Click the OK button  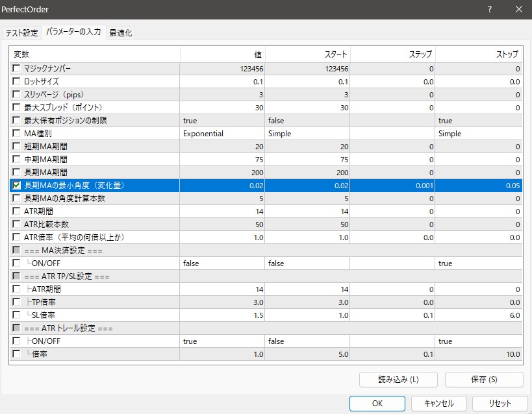click(377, 403)
